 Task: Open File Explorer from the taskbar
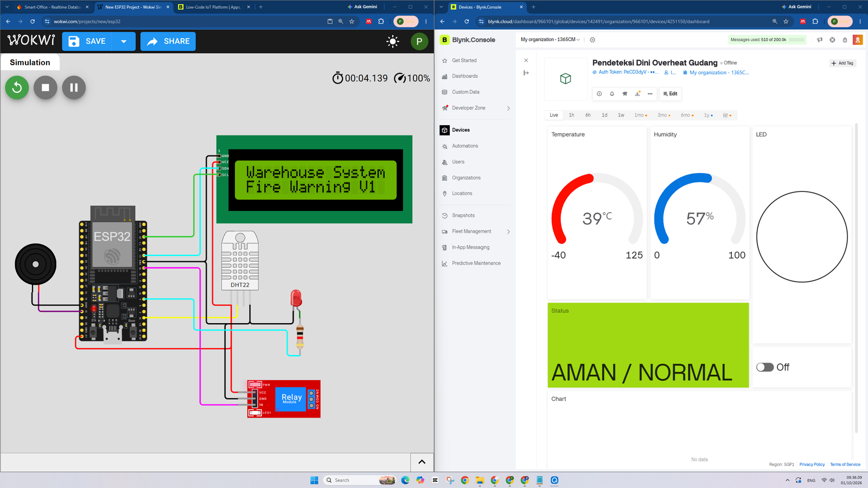(480, 480)
